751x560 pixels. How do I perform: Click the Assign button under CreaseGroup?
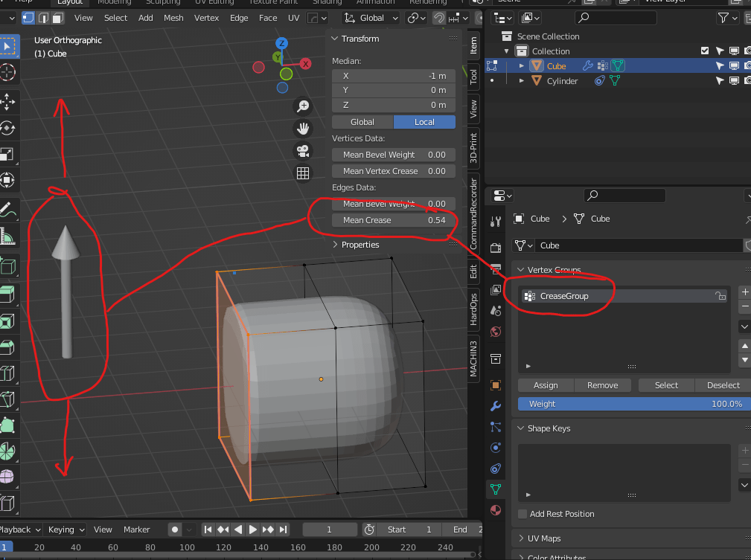[x=545, y=385]
